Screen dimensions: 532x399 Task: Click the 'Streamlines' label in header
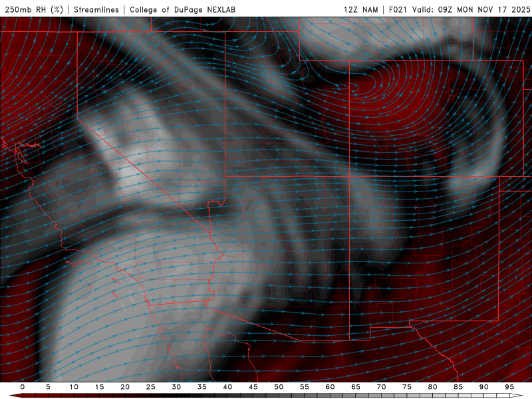96,9
